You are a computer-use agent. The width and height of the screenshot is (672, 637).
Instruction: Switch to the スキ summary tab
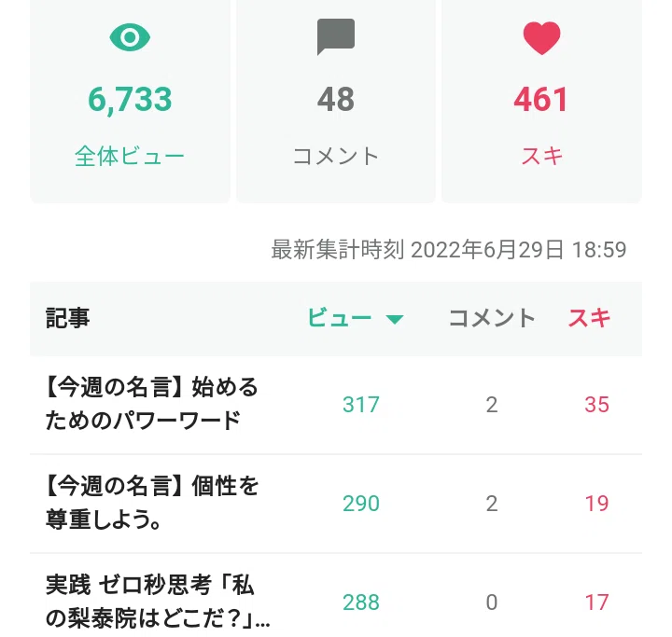(x=541, y=102)
